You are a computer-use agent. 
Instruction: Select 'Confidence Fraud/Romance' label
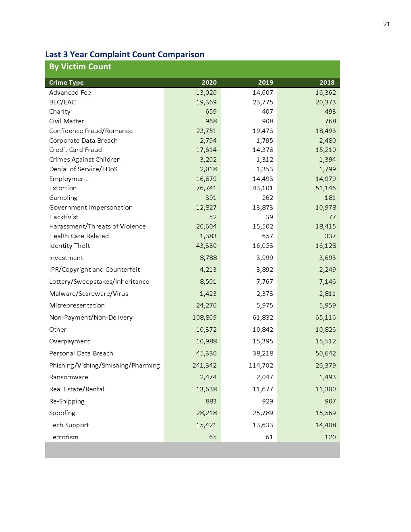tap(91, 131)
